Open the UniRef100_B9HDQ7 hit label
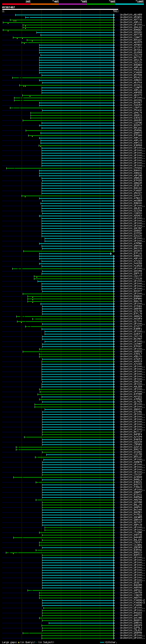Viewport: 146px width, 644px height. 131,30
